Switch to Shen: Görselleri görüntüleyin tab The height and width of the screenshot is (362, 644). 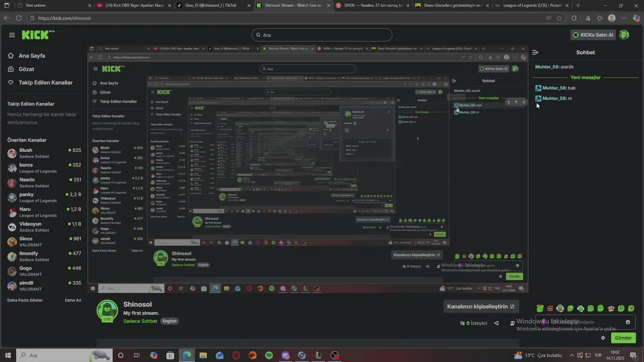pyautogui.click(x=452, y=6)
